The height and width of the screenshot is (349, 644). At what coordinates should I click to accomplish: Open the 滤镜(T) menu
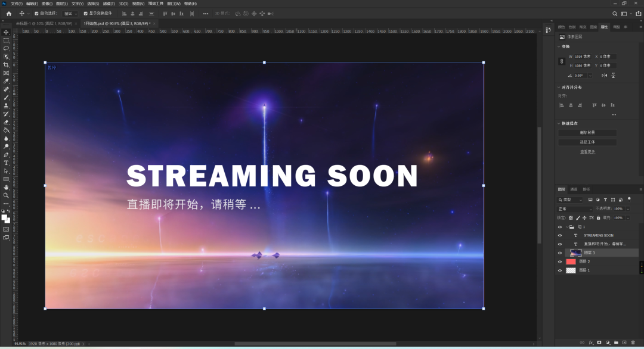click(108, 4)
